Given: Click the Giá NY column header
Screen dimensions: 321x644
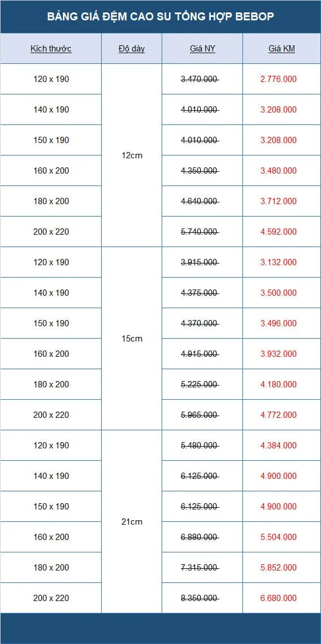Looking at the screenshot, I should coord(202,49).
